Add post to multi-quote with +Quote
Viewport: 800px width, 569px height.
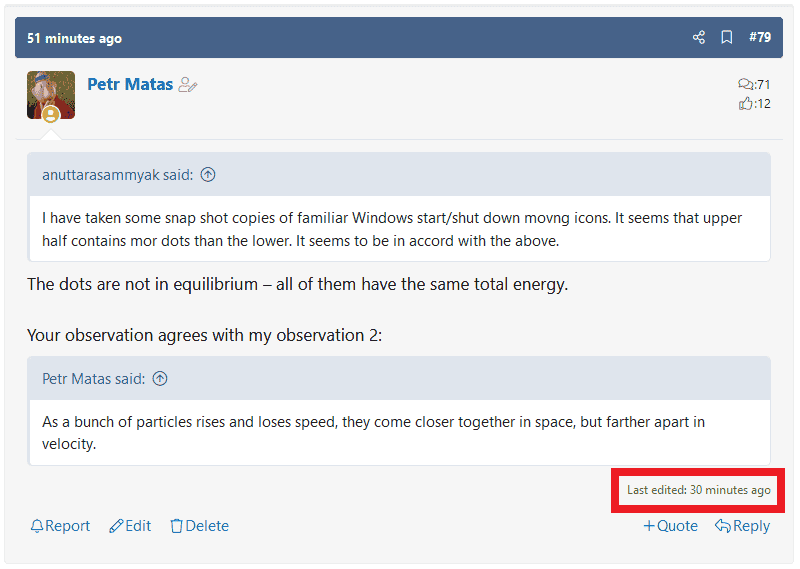(x=670, y=526)
